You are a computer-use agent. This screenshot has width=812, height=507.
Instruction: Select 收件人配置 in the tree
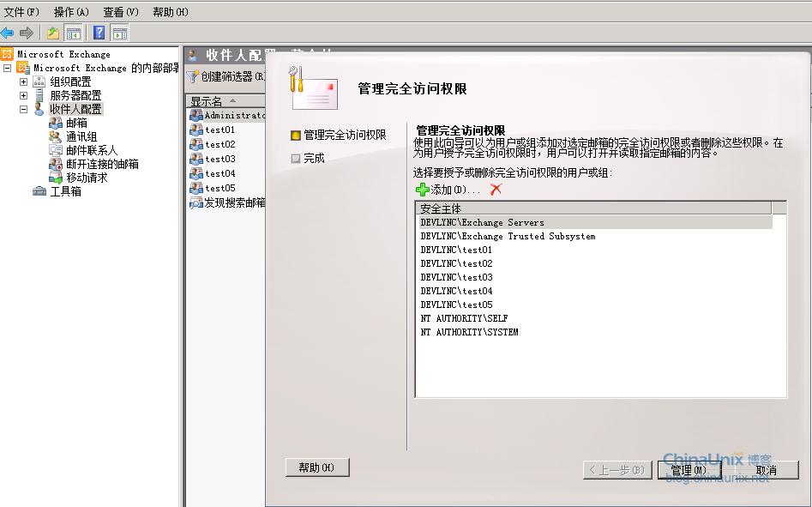point(75,109)
